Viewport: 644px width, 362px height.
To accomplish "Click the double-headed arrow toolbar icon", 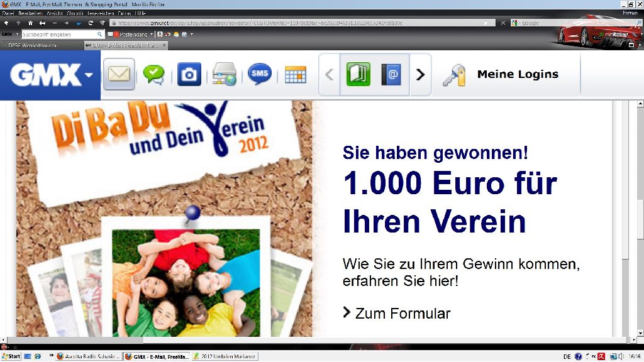I will 42,23.
